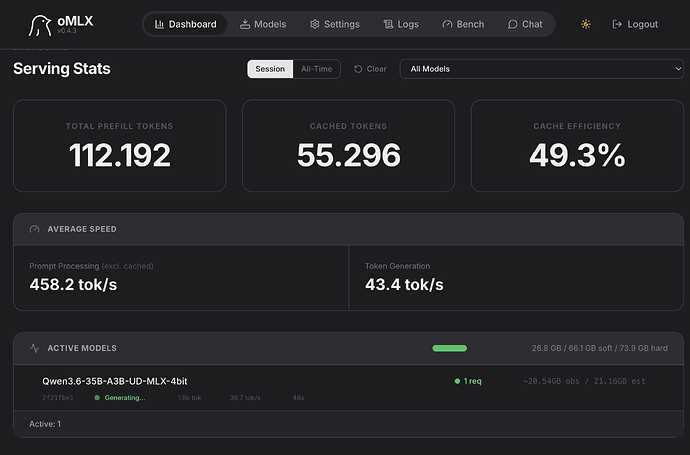Viewport: 690px width, 455px height.
Task: Click the Cache Efficiency label
Action: pyautogui.click(x=577, y=126)
